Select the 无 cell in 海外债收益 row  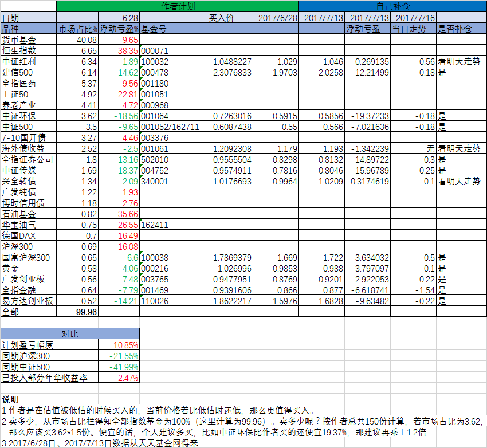(x=414, y=148)
